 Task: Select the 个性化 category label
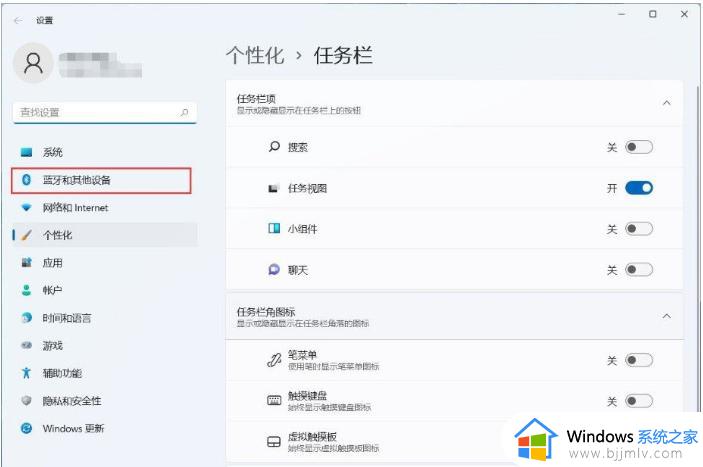57,235
